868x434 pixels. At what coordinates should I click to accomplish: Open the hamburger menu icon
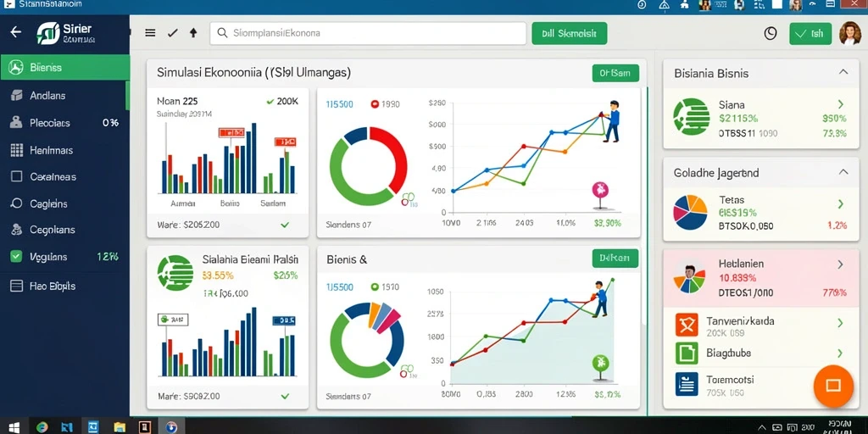150,33
